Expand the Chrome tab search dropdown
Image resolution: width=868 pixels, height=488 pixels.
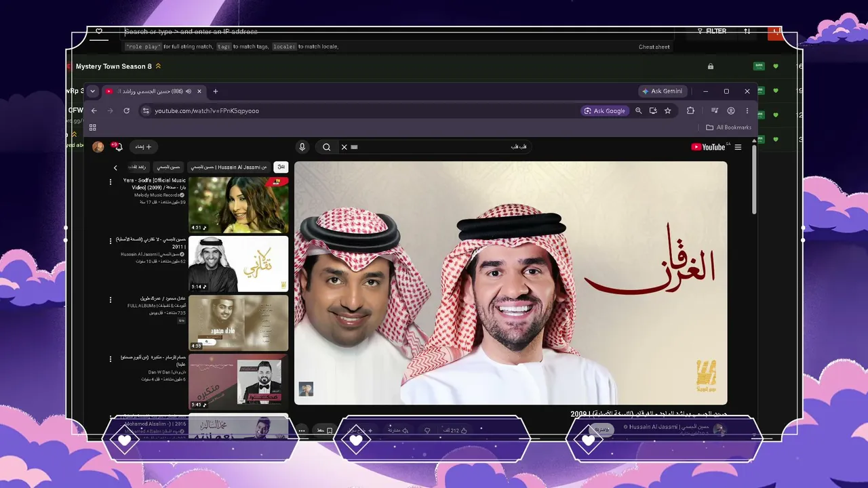tap(93, 91)
